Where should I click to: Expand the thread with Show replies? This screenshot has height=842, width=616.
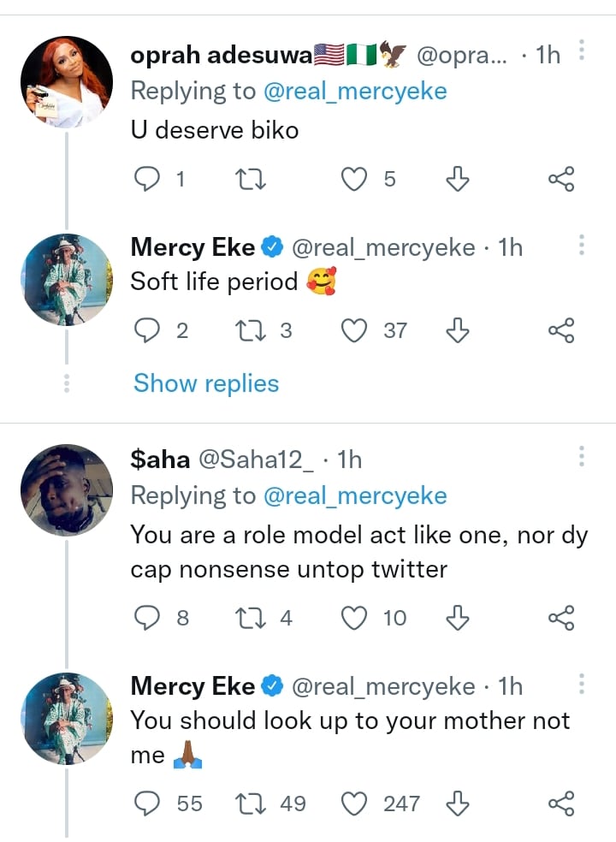[206, 382]
